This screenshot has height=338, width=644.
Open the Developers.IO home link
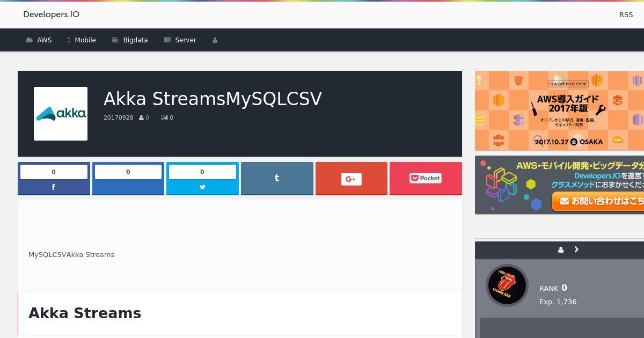coord(51,14)
